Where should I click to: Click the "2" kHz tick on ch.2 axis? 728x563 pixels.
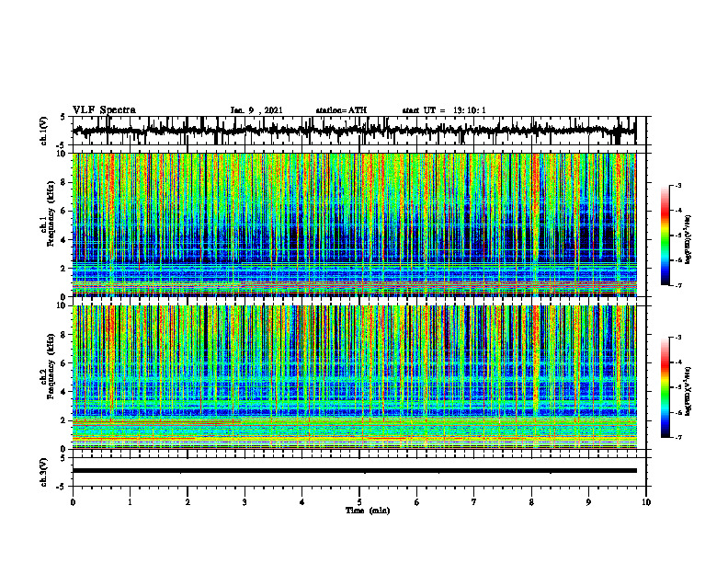(65, 420)
